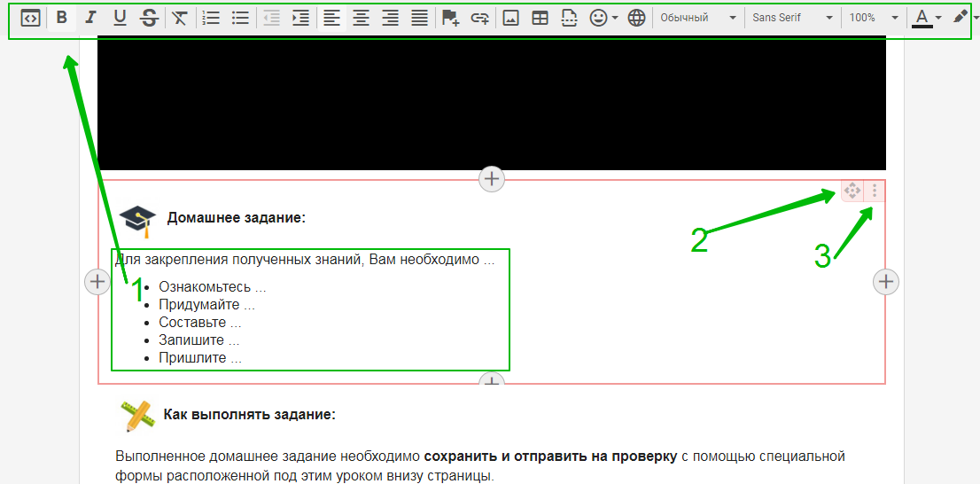The image size is (980, 484).
Task: Clear text formatting
Action: click(x=180, y=18)
